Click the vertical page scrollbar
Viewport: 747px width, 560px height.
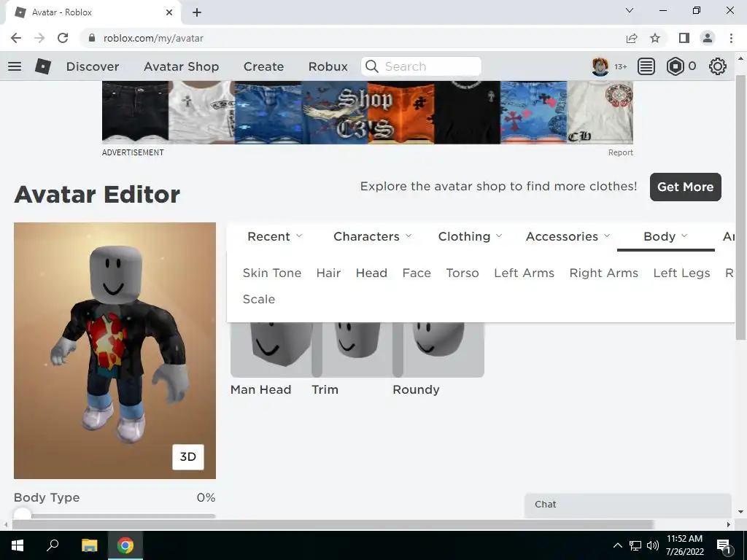point(740,207)
